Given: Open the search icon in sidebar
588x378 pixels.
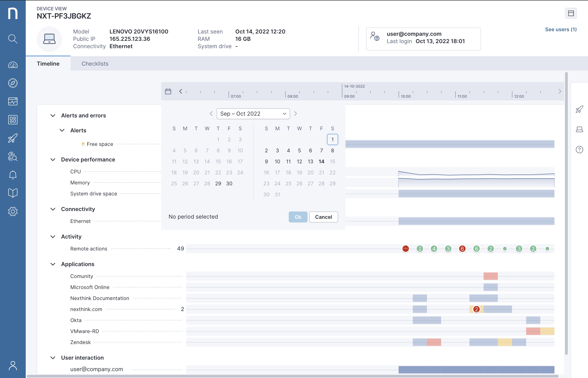Looking at the screenshot, I should pos(13,39).
